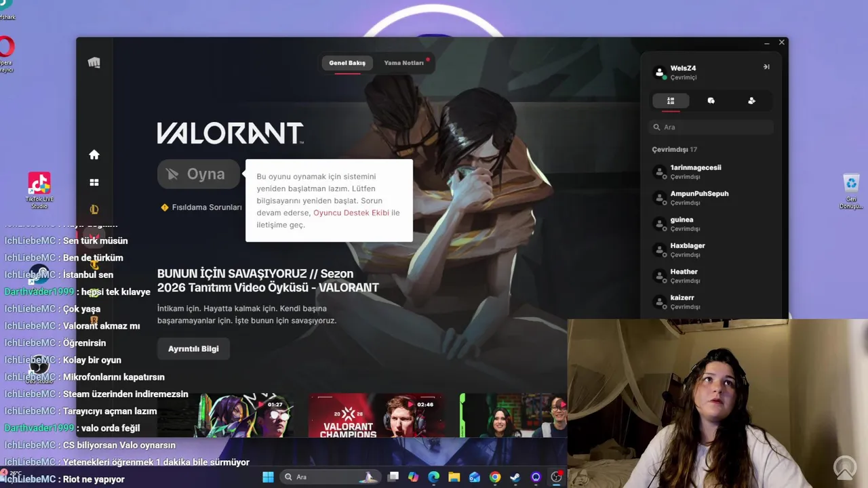Click the weather widget showing 26°C
Viewport: 868px width, 488px height.
(x=12, y=474)
